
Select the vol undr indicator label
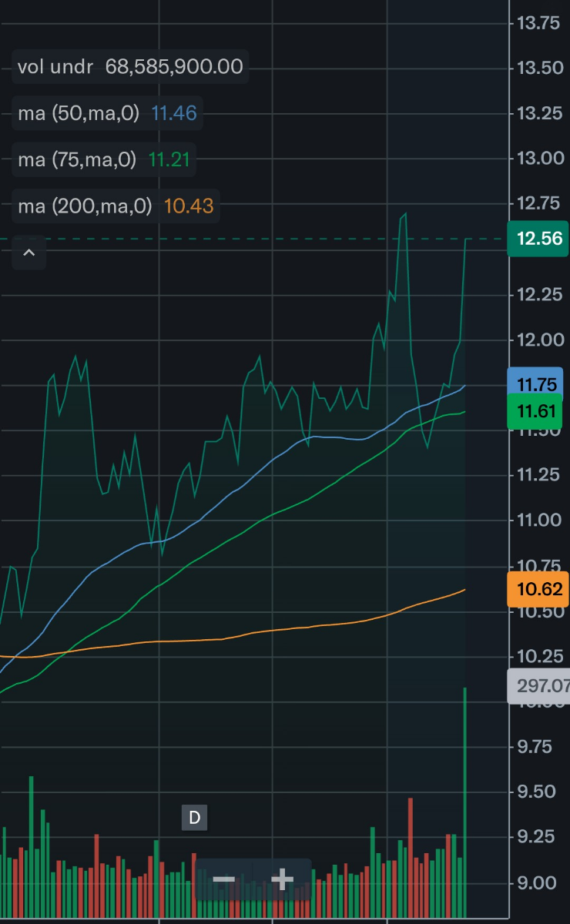55,67
